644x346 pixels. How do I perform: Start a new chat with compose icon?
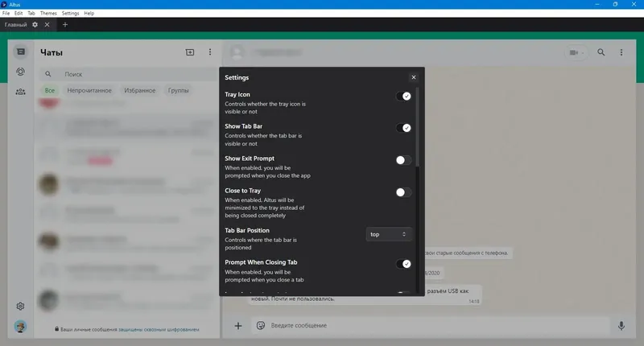[190, 52]
